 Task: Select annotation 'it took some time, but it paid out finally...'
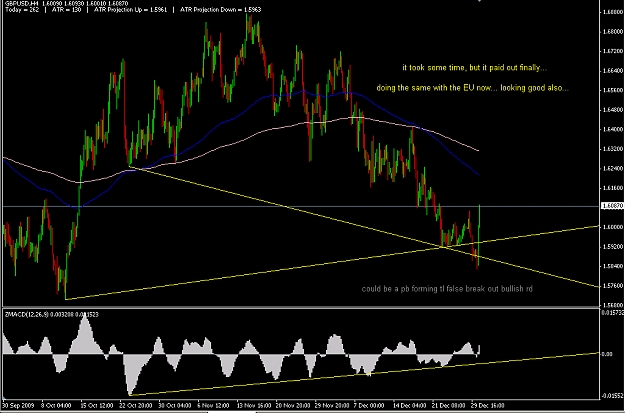[x=474, y=68]
